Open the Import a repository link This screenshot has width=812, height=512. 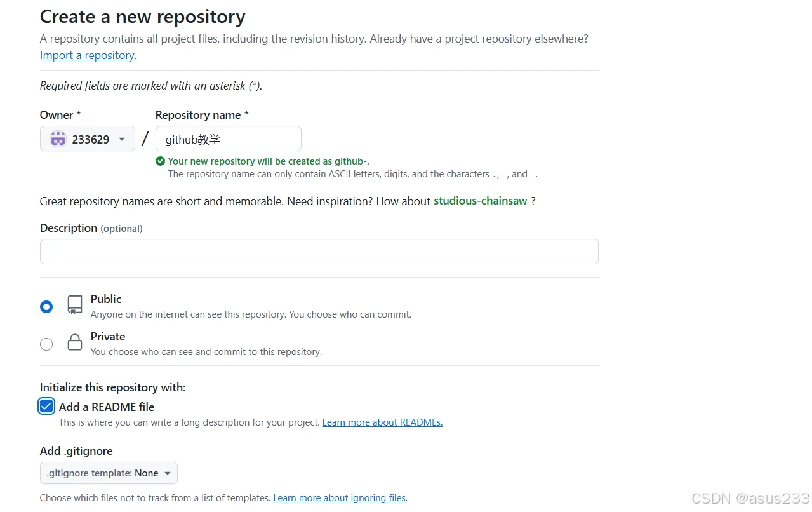point(88,55)
